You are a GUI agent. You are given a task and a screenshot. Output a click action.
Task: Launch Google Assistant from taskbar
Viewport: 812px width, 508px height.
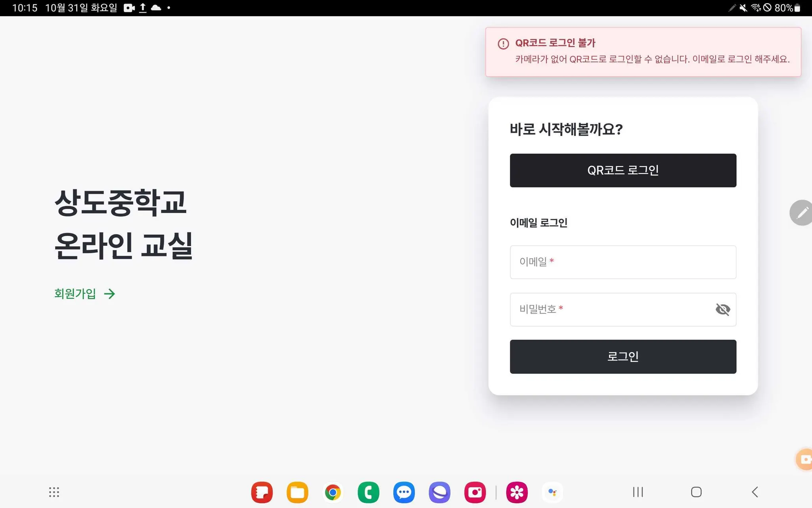coord(552,493)
